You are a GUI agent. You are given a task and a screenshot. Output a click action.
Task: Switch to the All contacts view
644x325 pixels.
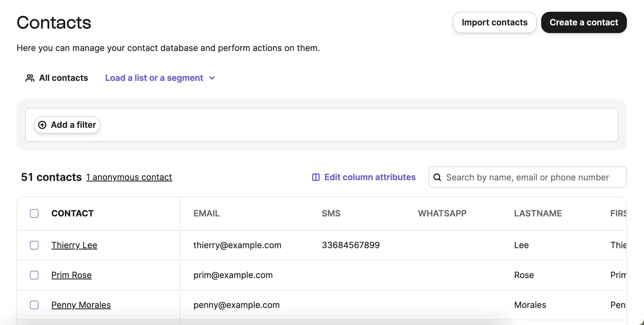[63, 78]
